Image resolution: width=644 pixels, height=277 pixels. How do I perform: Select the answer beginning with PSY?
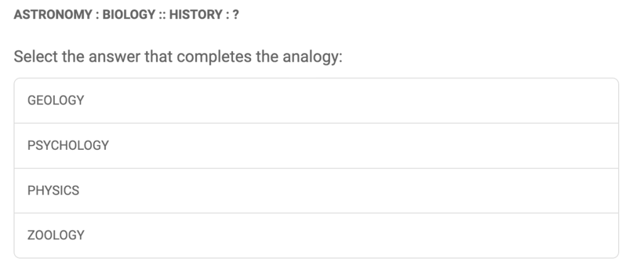tap(68, 145)
